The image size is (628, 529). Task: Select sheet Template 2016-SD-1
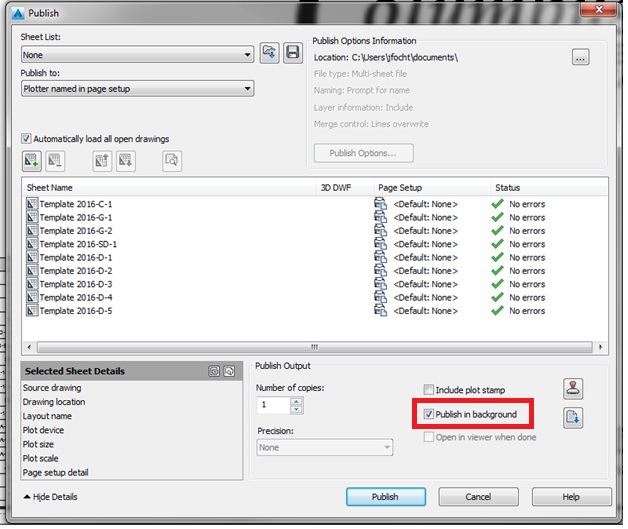[x=78, y=244]
